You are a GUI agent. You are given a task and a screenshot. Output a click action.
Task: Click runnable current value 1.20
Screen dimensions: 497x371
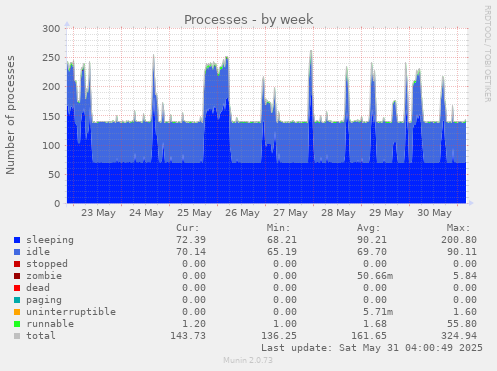tap(194, 324)
